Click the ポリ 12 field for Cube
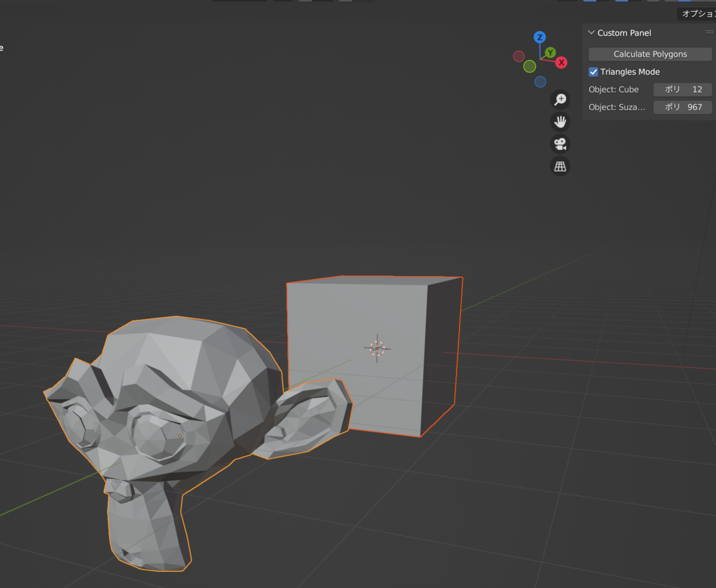716x588 pixels. pos(683,89)
